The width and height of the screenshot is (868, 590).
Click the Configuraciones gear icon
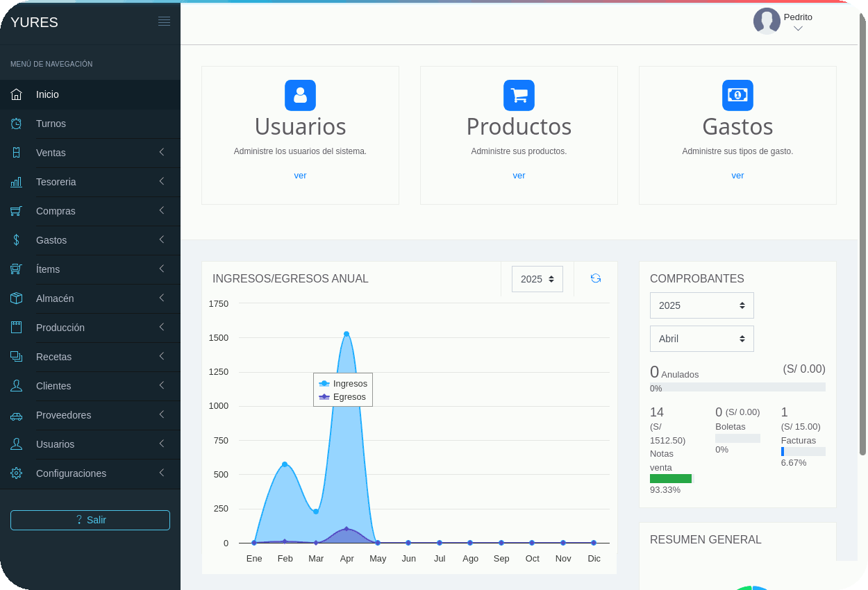(x=17, y=473)
